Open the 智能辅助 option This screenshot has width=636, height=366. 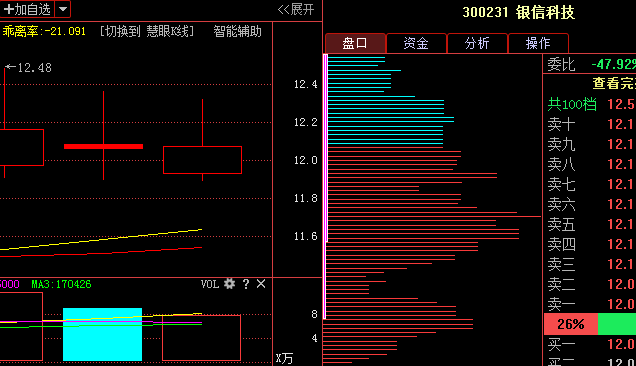click(x=237, y=31)
